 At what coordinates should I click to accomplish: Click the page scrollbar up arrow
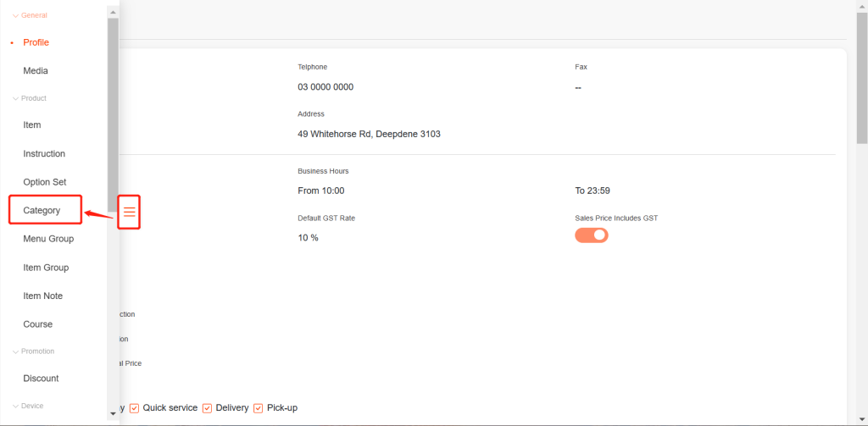point(861,5)
